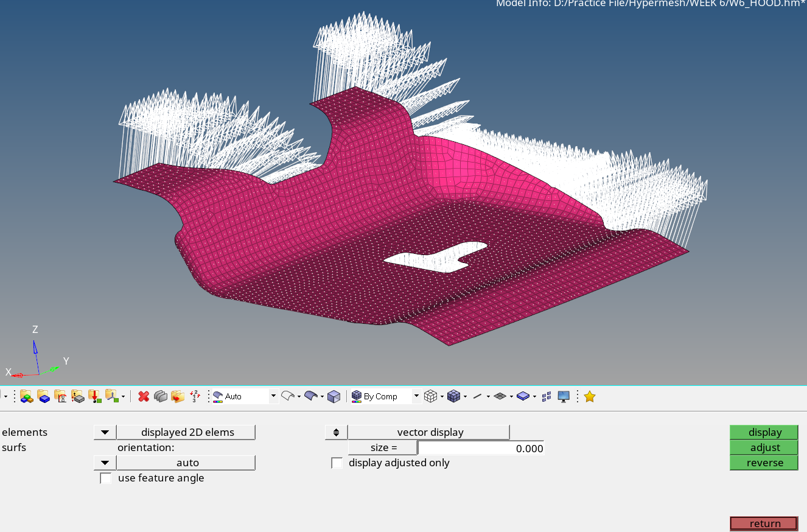807x532 pixels.
Task: Expand the displayed 2D elems selector arrow
Action: tap(105, 432)
